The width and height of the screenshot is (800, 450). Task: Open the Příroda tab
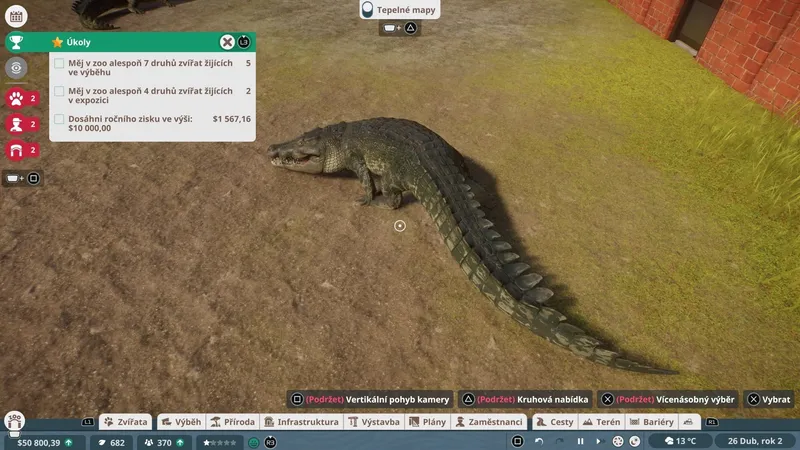[233, 422]
